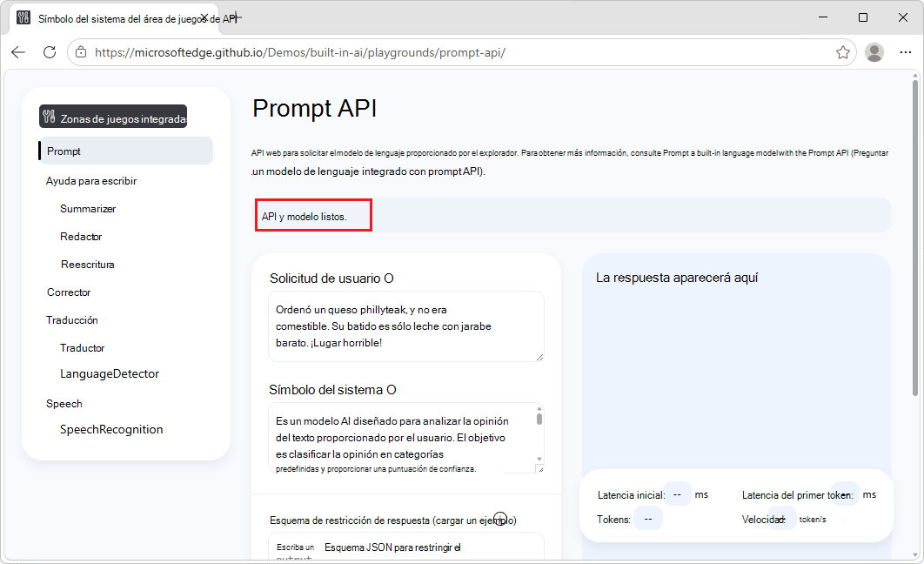Open a new tab with plus button
Image resolution: width=924 pixels, height=564 pixels.
click(x=237, y=17)
